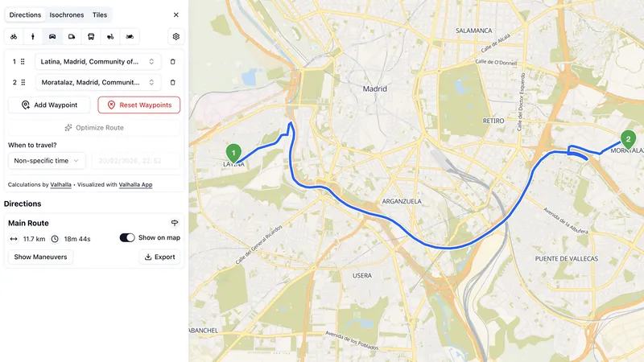The height and width of the screenshot is (362, 644).
Task: Choose the truck travel mode icon
Action: click(72, 36)
